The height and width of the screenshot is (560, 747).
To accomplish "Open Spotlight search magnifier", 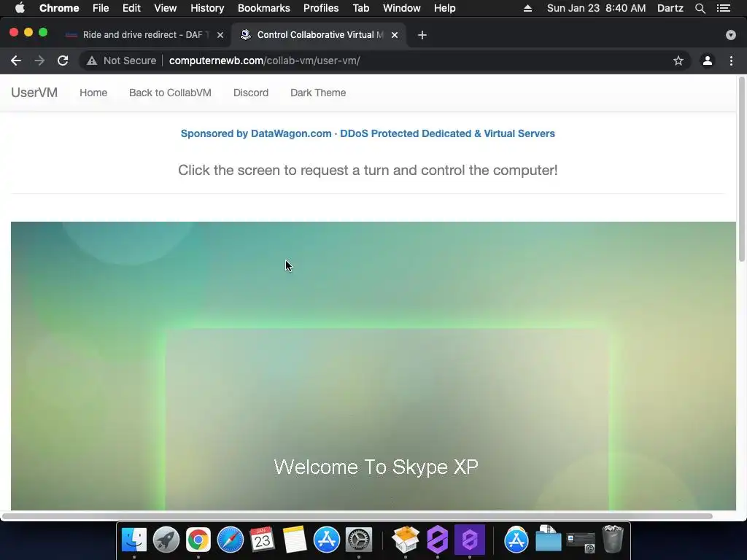I will [x=700, y=8].
